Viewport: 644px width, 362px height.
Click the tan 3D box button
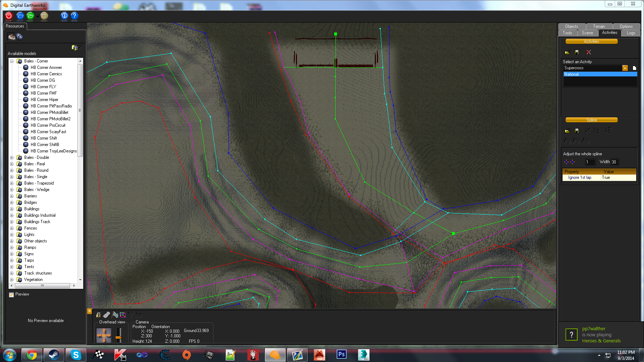(x=44, y=16)
